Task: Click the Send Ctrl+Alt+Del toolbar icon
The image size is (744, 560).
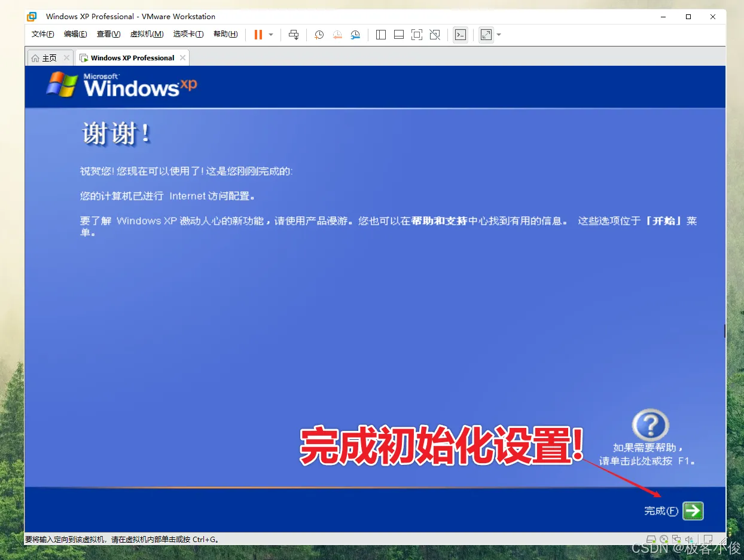Action: (x=294, y=35)
